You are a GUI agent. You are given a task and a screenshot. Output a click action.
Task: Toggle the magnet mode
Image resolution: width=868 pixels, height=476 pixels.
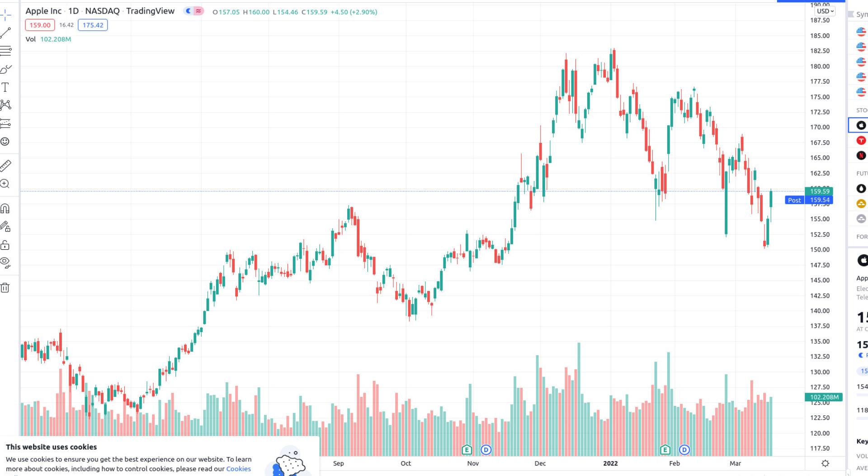(x=5, y=209)
